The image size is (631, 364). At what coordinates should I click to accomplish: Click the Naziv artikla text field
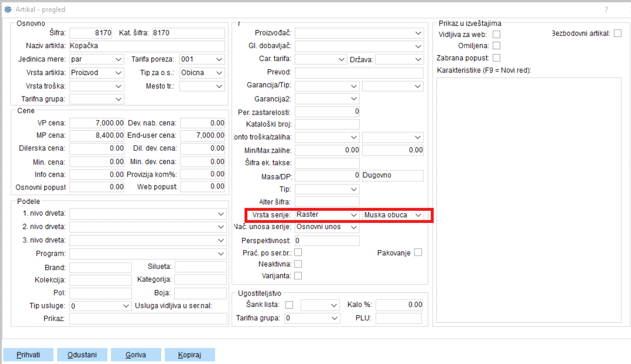(147, 46)
